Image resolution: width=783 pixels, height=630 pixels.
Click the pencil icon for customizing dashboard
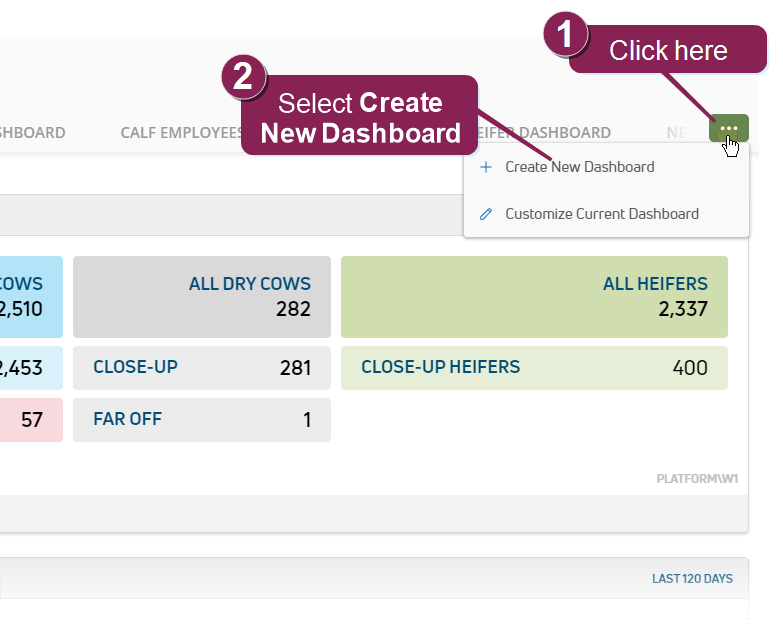coord(486,214)
